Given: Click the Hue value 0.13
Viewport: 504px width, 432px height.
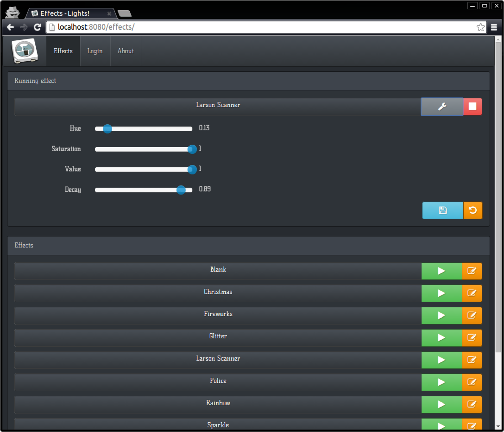Looking at the screenshot, I should click(204, 128).
